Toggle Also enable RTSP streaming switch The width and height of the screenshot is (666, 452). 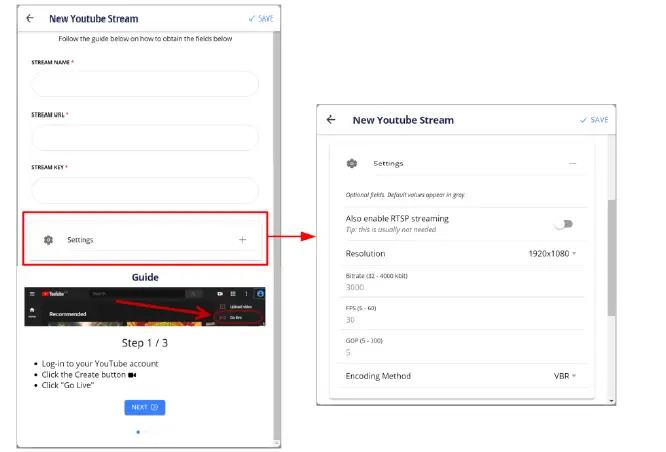pos(564,224)
